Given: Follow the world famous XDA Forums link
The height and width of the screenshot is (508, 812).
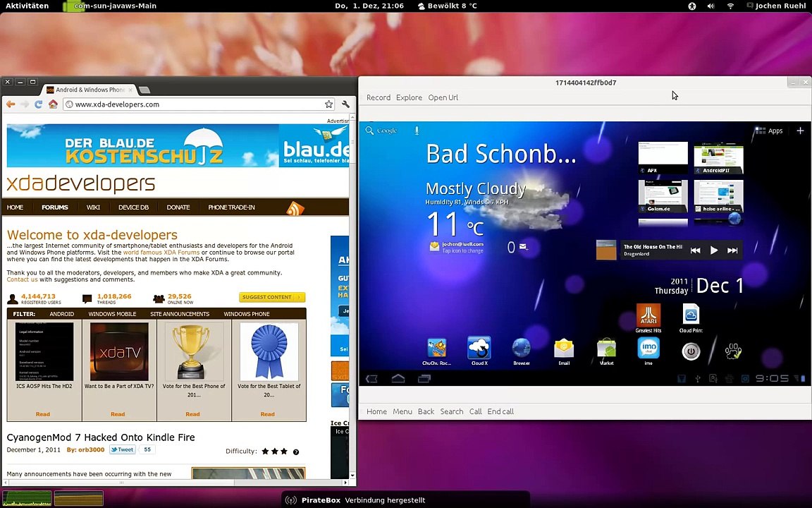Looking at the screenshot, I should click(x=161, y=253).
